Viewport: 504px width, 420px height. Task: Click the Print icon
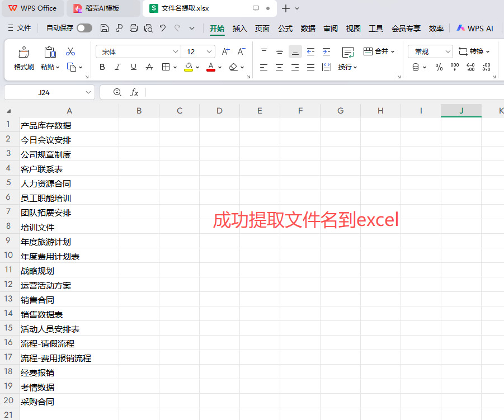coord(133,29)
